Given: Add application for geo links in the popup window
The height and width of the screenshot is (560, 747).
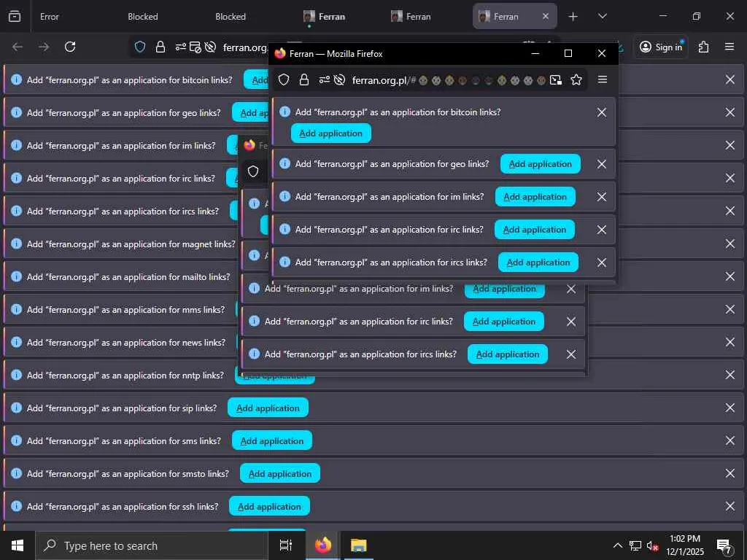Looking at the screenshot, I should click(541, 164).
